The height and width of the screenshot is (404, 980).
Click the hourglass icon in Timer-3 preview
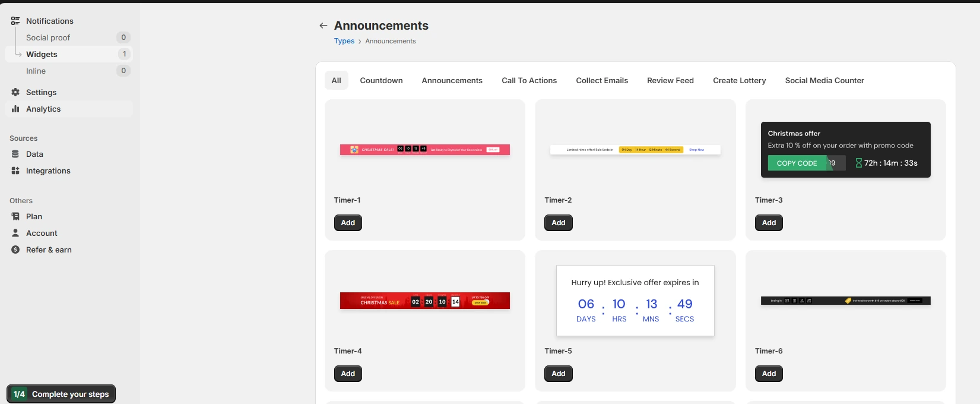tap(859, 163)
